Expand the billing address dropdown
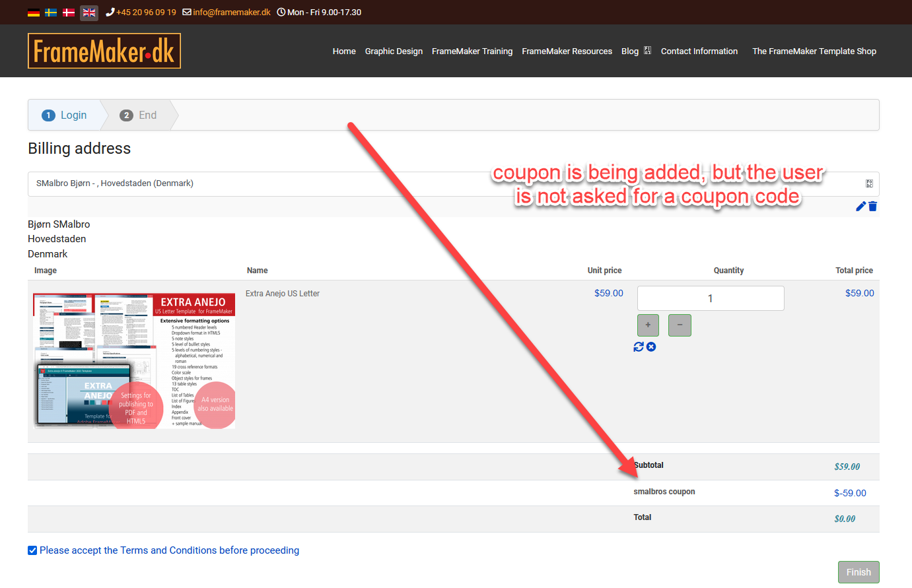Viewport: 912px width, 588px height. (x=453, y=184)
